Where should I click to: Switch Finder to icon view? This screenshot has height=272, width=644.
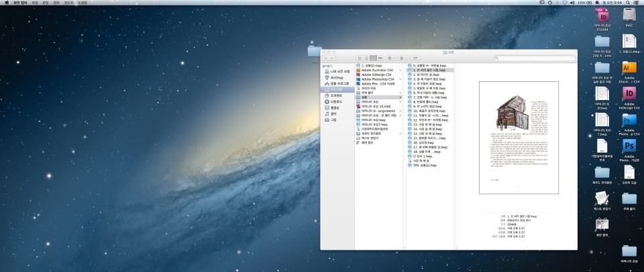tap(360, 58)
